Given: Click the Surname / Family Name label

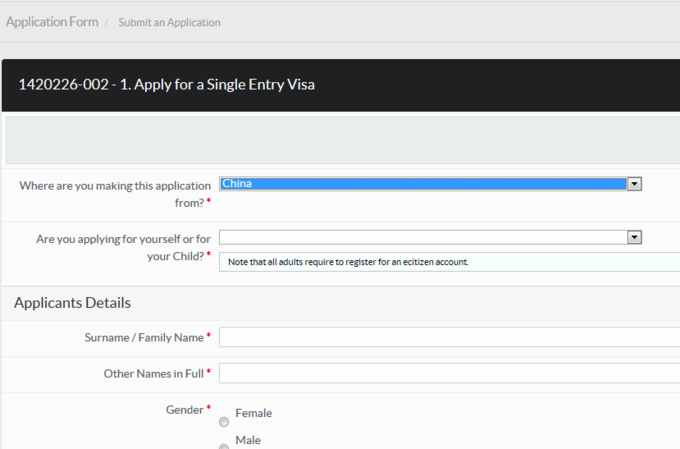Looking at the screenshot, I should (x=144, y=338).
